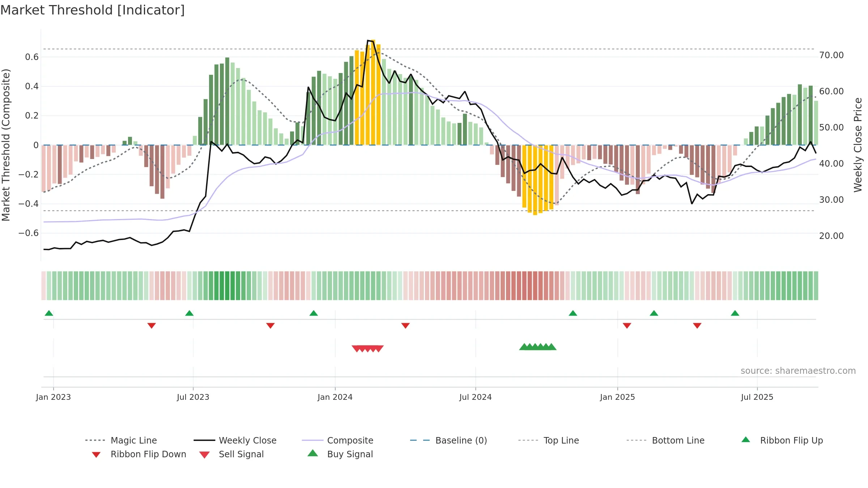This screenshot has height=488, width=868.
Task: Click the pale pink first ribbon segment
Action: (x=43, y=286)
